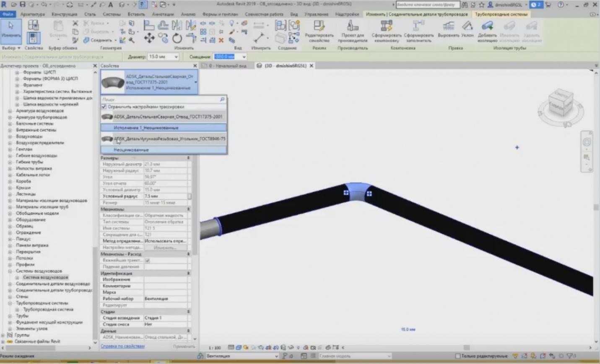Click the keyword search field in title bar
This screenshot has height=364, width=600.
pos(428,5)
